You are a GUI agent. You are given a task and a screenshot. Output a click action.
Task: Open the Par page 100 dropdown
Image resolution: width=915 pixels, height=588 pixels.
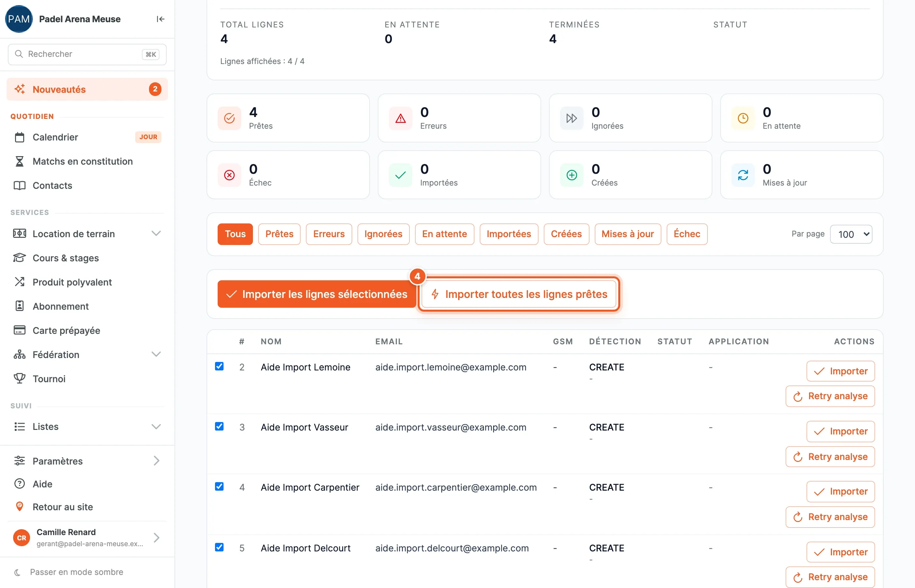[851, 234]
